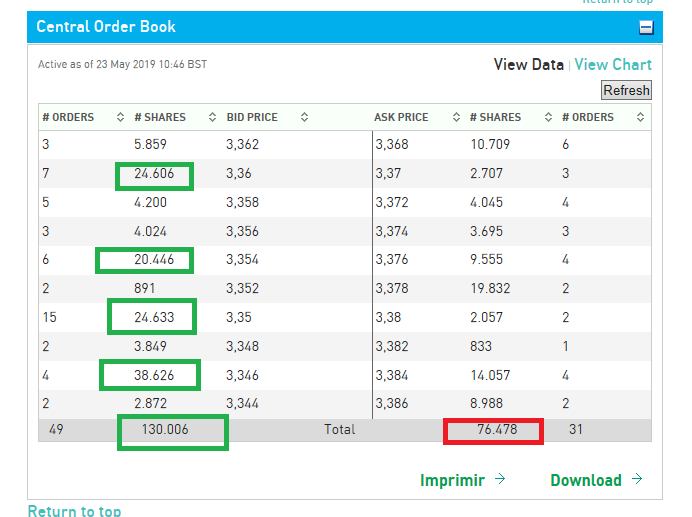Image resolution: width=692 pixels, height=517 pixels.
Task: Sort by bid-side # SHARES column
Action: [x=212, y=117]
